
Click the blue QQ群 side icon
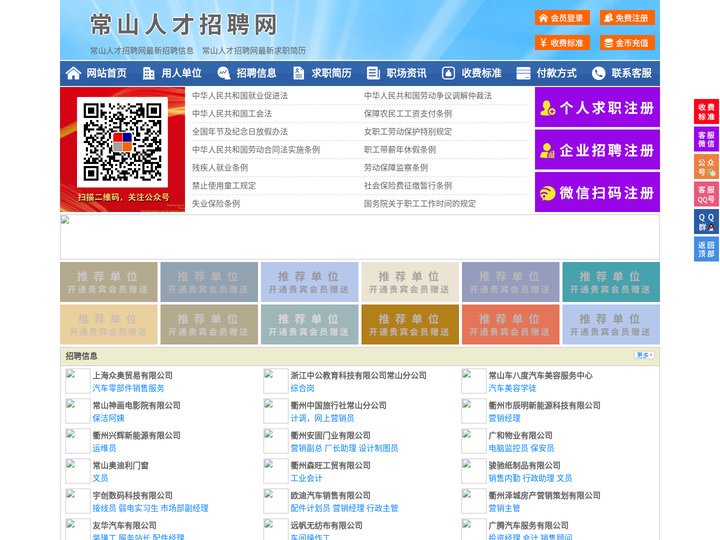(x=706, y=222)
